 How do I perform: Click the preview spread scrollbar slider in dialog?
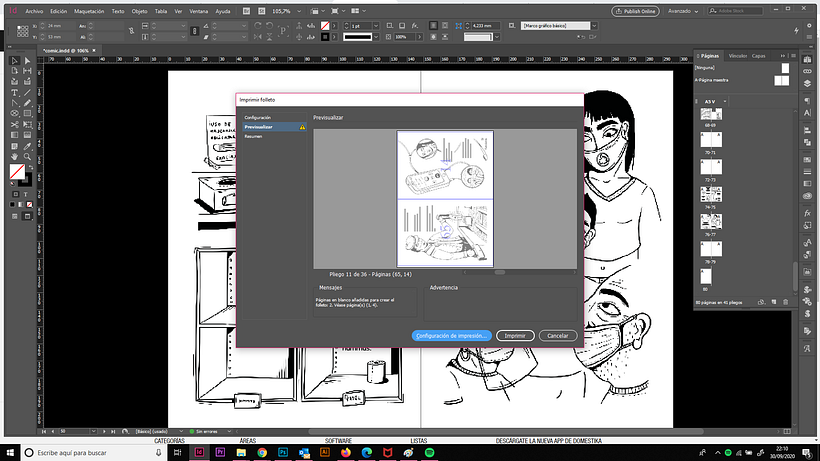point(500,272)
